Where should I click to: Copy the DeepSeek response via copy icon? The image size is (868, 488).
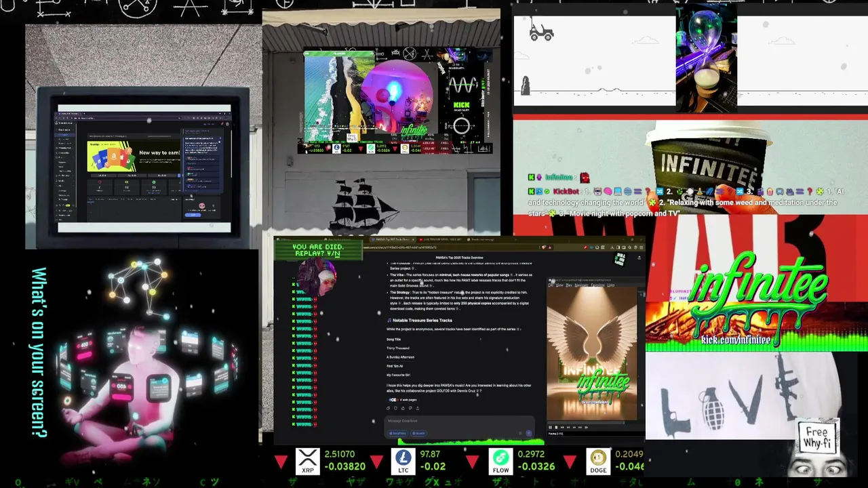click(x=388, y=408)
